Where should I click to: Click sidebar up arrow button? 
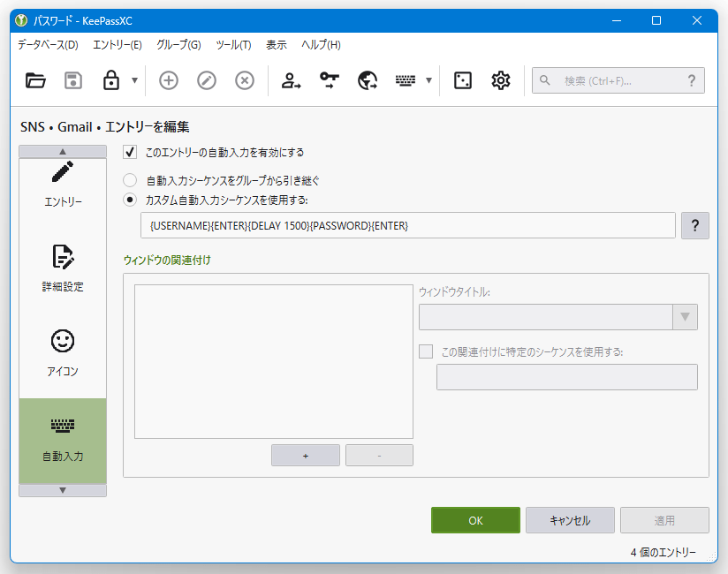[x=63, y=152]
